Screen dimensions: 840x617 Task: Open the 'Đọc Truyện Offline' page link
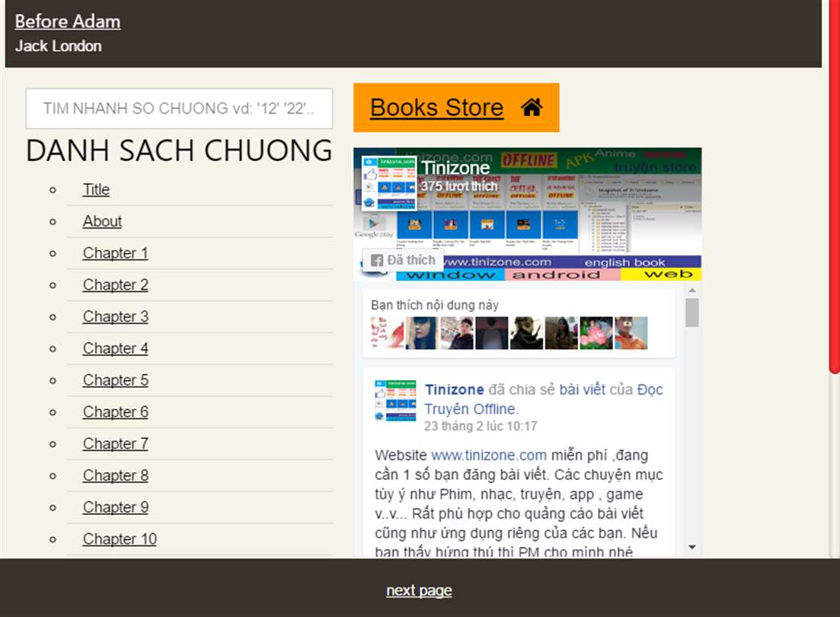coord(544,399)
